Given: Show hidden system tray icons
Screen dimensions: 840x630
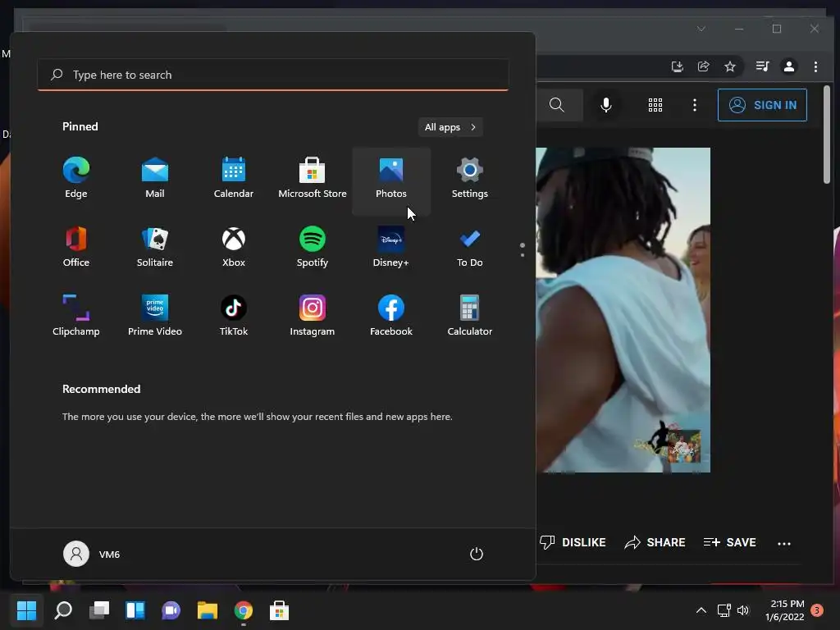Looking at the screenshot, I should [x=701, y=610].
